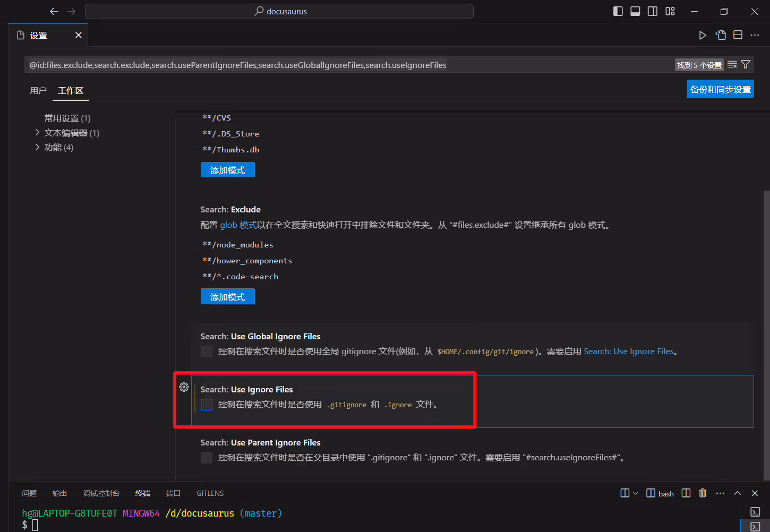The image size is (770, 532).
Task: Select **/*.code-search pattern row
Action: pos(241,277)
